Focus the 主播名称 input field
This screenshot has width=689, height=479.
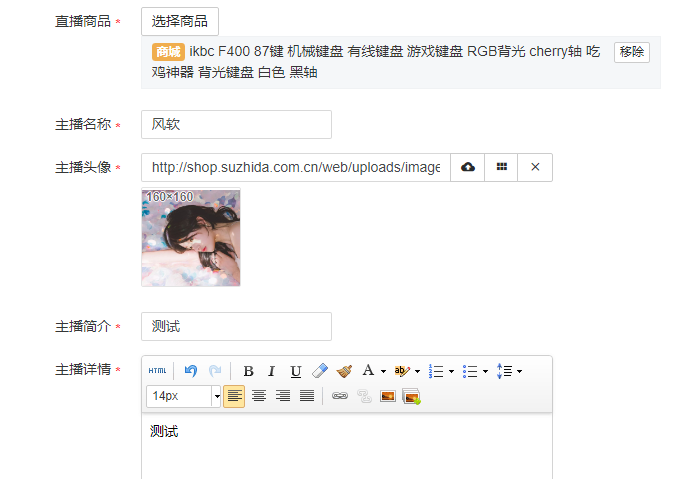[x=236, y=124]
